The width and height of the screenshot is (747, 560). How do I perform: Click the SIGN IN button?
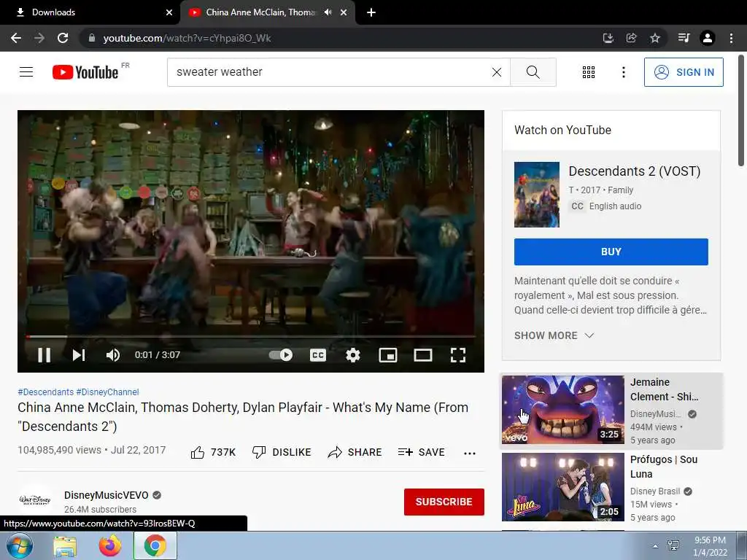tap(684, 72)
